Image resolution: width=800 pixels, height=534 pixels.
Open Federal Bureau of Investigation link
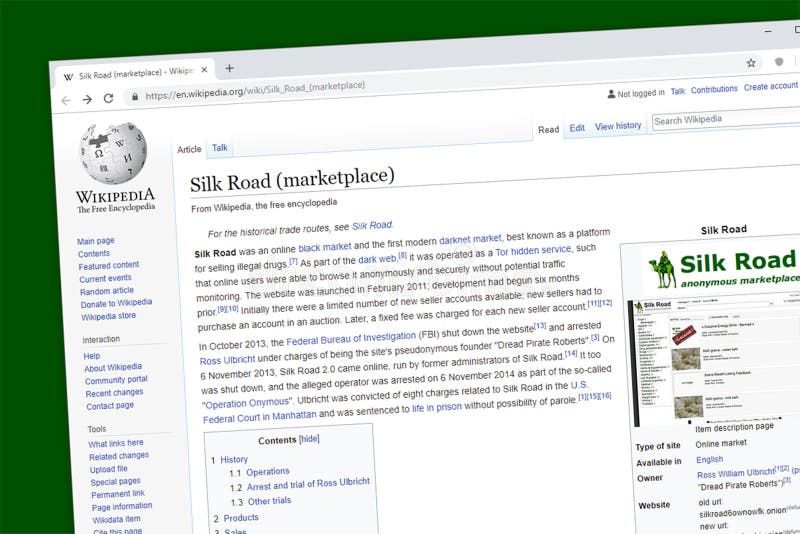point(351,339)
